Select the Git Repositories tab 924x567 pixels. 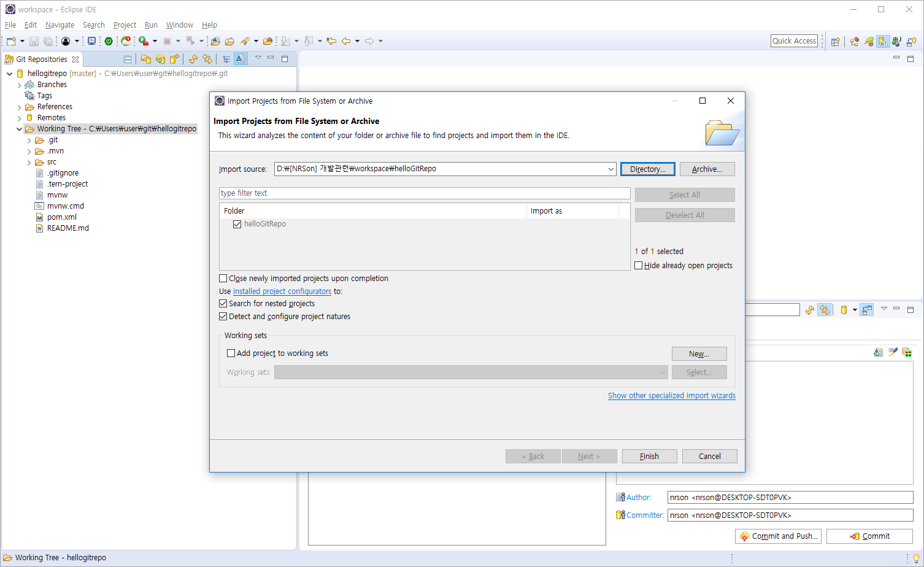click(x=42, y=60)
